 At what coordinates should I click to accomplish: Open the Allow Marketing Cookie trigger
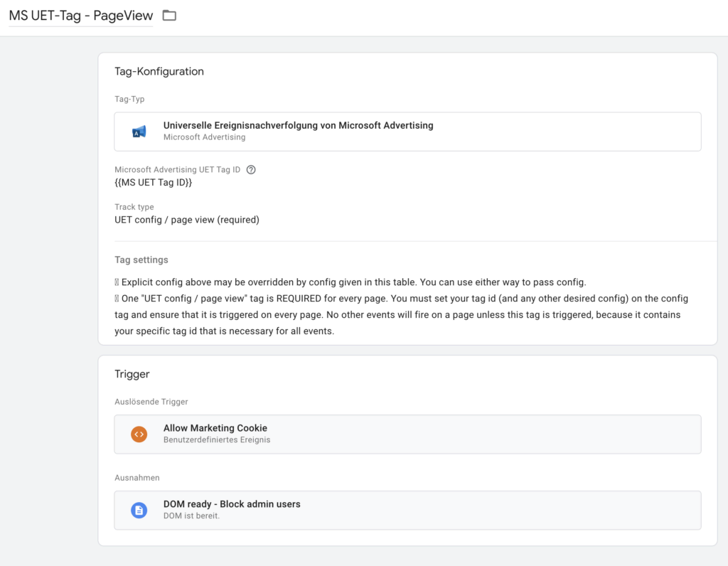click(x=407, y=434)
